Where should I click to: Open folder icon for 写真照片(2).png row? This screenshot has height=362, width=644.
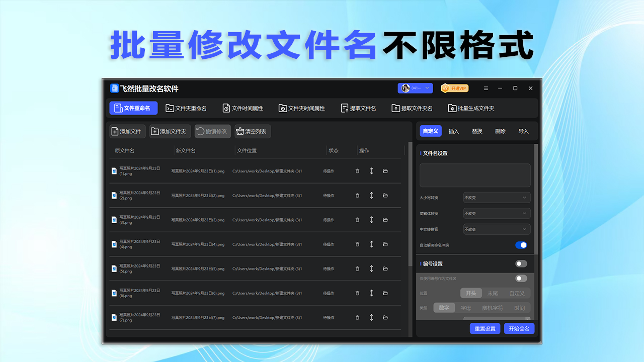coord(385,196)
